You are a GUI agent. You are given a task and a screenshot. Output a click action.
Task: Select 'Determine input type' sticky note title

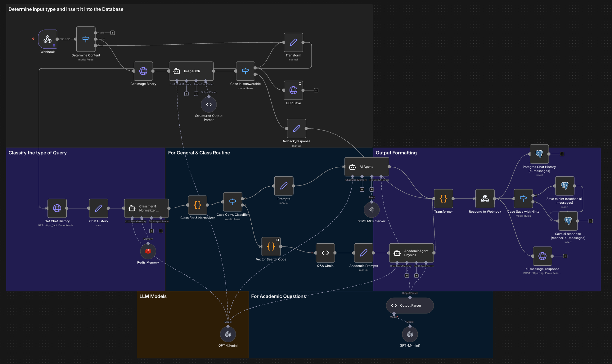[x=66, y=9]
